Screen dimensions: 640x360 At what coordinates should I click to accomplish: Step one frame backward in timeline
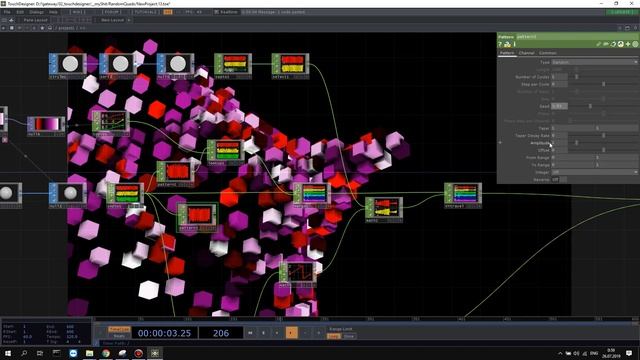tap(305, 333)
